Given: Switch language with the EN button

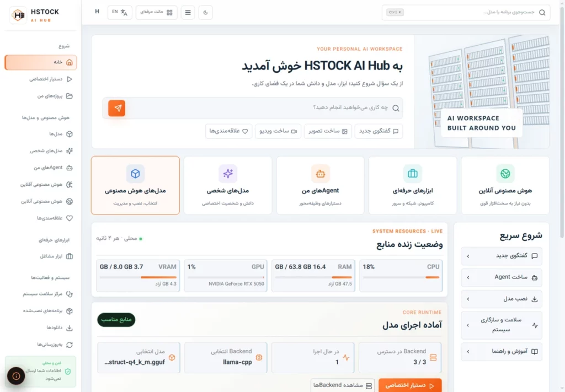Looking at the screenshot, I should [x=120, y=12].
